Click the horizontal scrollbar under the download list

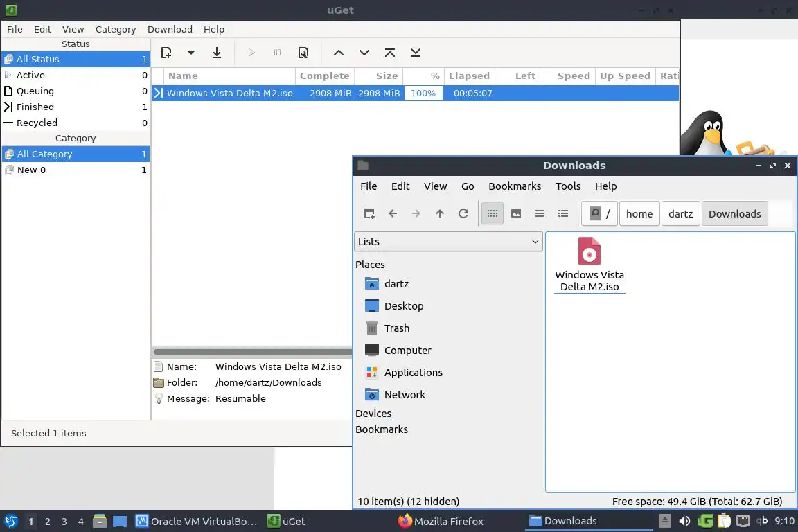252,352
